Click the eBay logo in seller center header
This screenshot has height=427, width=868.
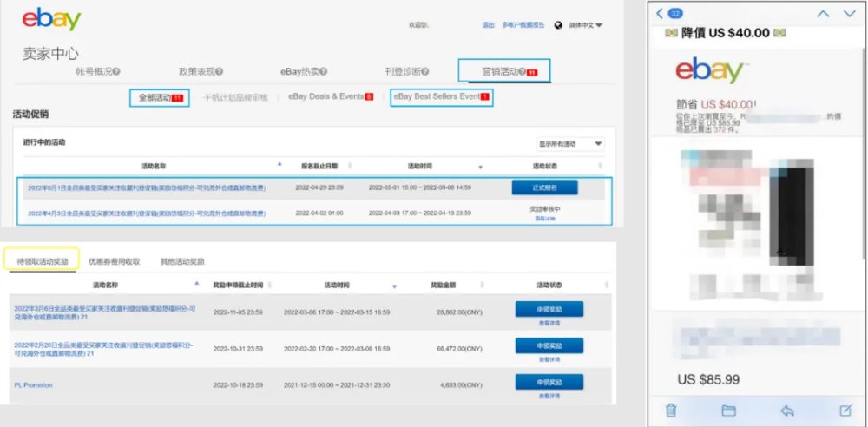(x=51, y=20)
